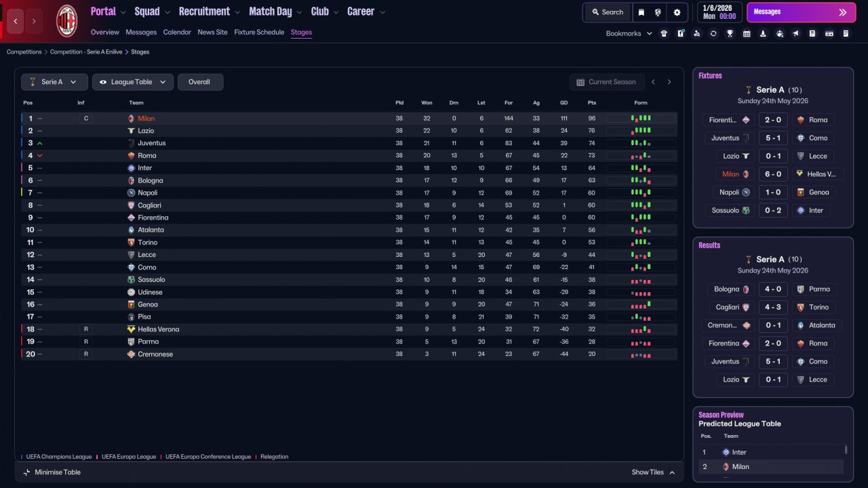Screen dimensions: 868x488
Task: Sort the table by Pts column
Action: 592,103
